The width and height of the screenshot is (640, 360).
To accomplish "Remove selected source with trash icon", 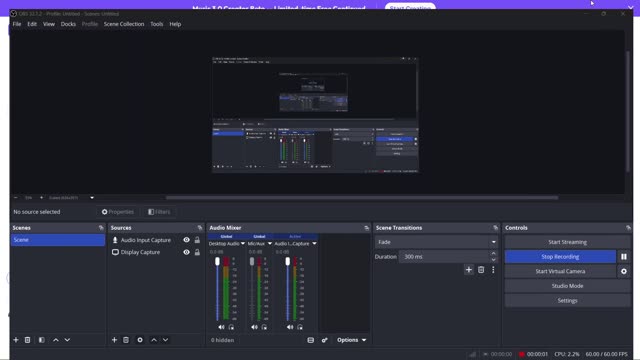I will point(126,340).
